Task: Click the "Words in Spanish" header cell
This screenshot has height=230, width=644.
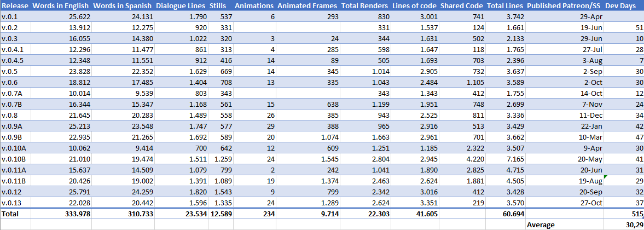Action: (122, 6)
